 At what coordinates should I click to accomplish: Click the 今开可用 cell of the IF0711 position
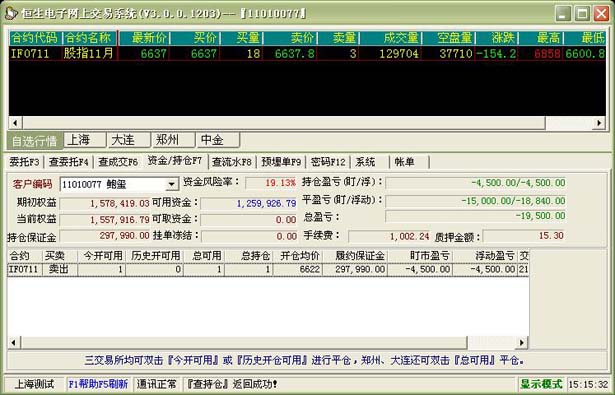[102, 269]
